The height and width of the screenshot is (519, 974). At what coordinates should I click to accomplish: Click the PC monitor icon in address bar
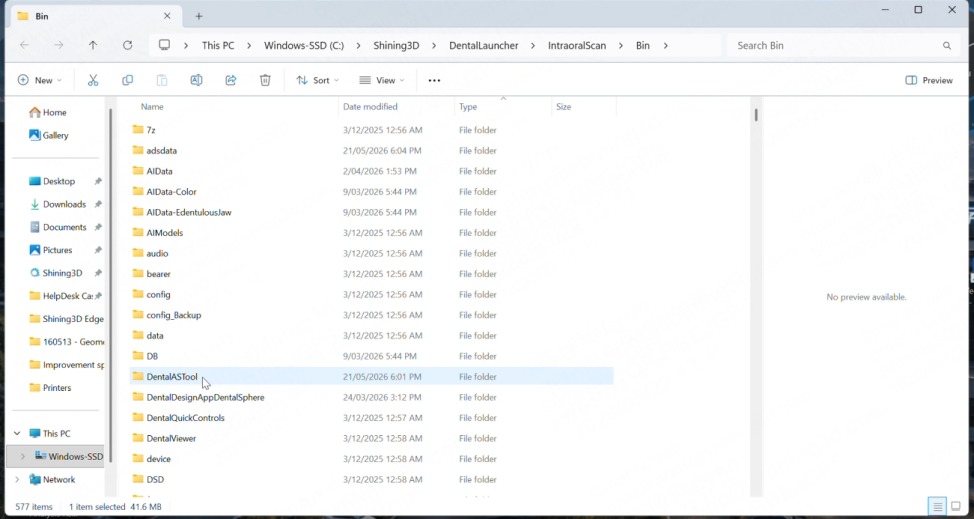click(165, 45)
